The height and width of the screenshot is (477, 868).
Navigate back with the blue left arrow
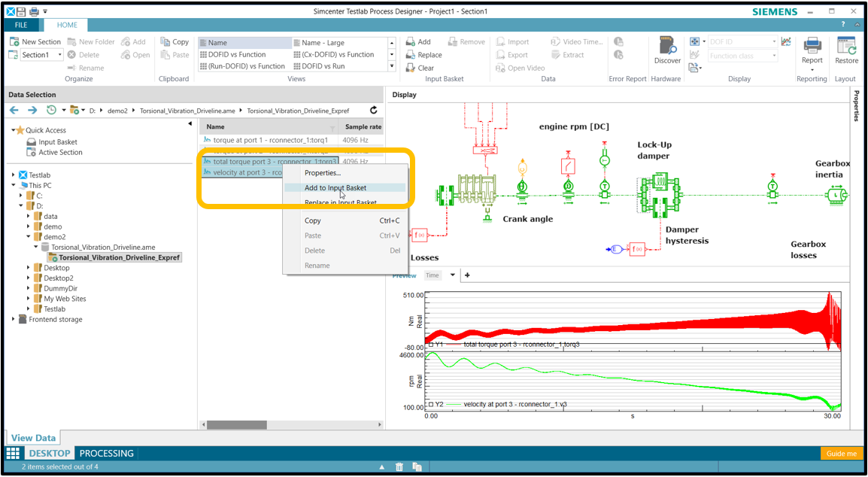click(14, 111)
